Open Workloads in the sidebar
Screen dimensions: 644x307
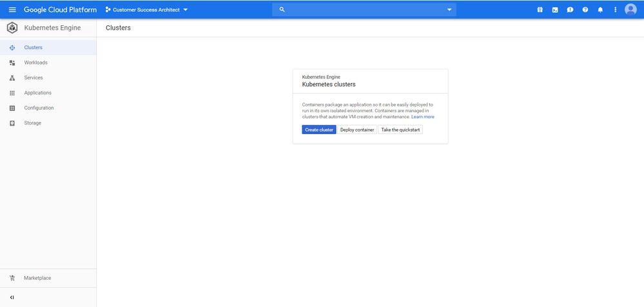48,63
